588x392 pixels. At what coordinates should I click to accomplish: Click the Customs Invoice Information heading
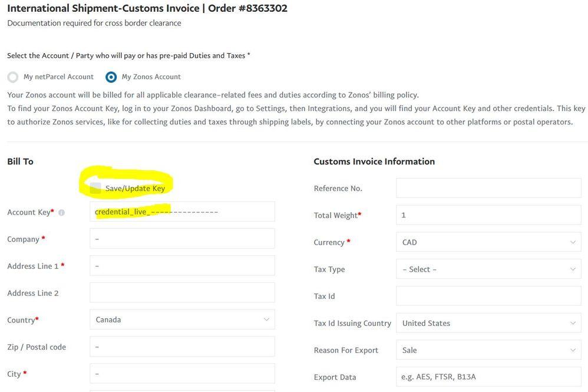(x=374, y=162)
